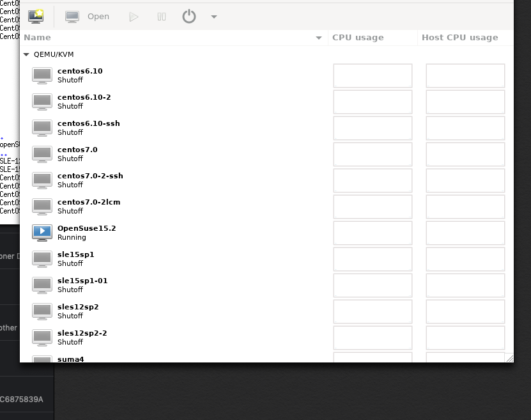The image size is (531, 420).
Task: Select the OpenSuse15.2 VM name
Action: point(87,228)
